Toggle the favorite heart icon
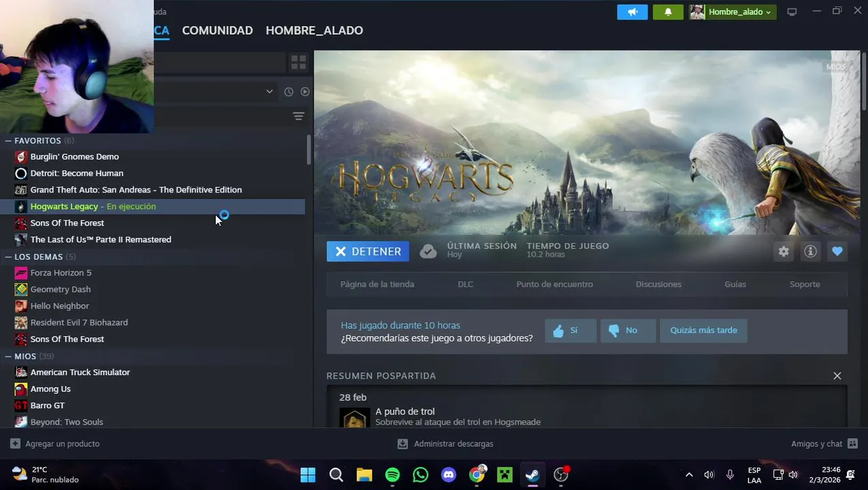The width and height of the screenshot is (868, 490). tap(837, 252)
